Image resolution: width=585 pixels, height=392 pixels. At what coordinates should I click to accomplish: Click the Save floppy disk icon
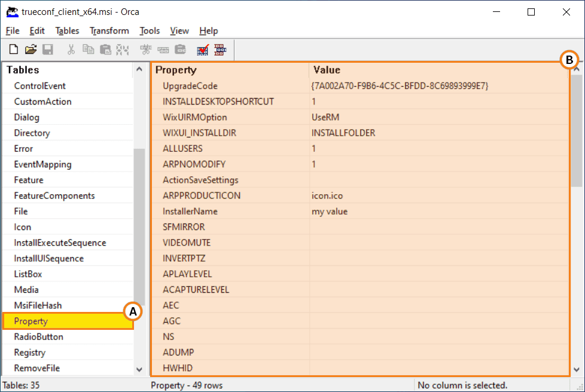48,49
